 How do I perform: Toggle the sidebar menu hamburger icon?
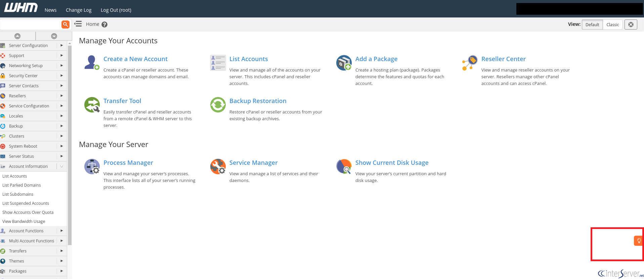click(x=78, y=24)
